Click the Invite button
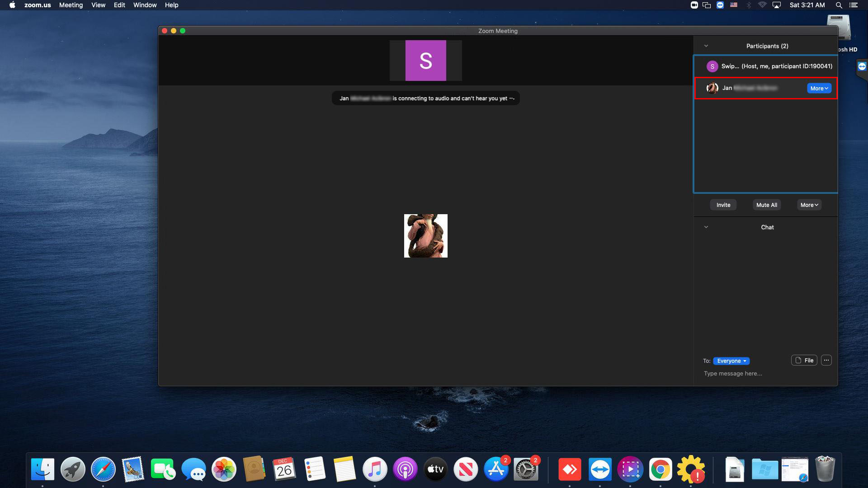 point(723,205)
